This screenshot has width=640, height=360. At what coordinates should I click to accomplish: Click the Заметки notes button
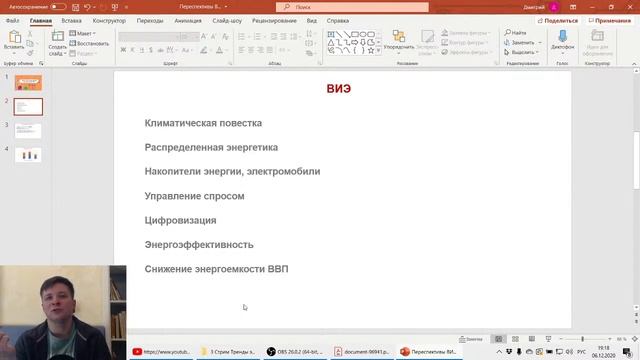[x=471, y=339]
